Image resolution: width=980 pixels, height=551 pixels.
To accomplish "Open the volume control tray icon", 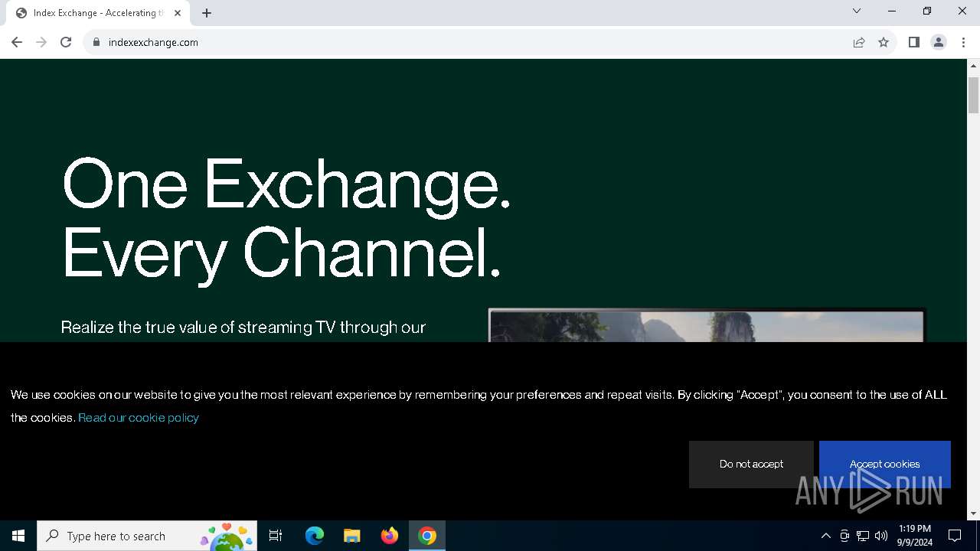I will (x=881, y=536).
